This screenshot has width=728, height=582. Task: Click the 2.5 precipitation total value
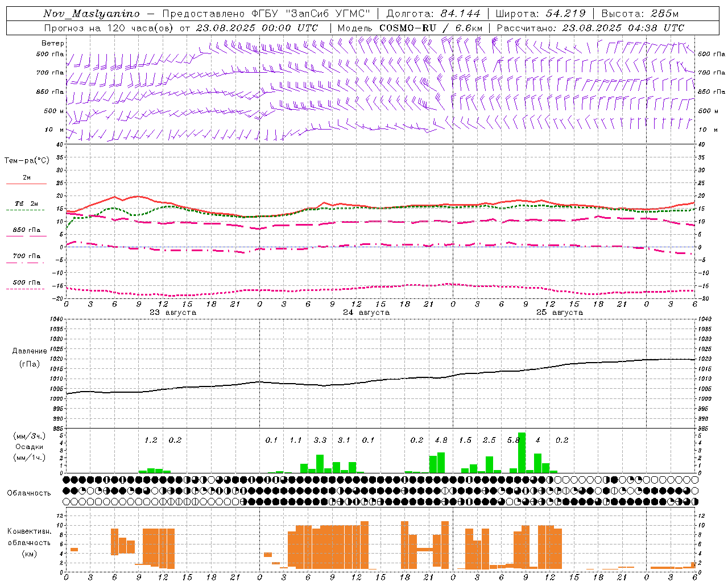click(x=489, y=440)
